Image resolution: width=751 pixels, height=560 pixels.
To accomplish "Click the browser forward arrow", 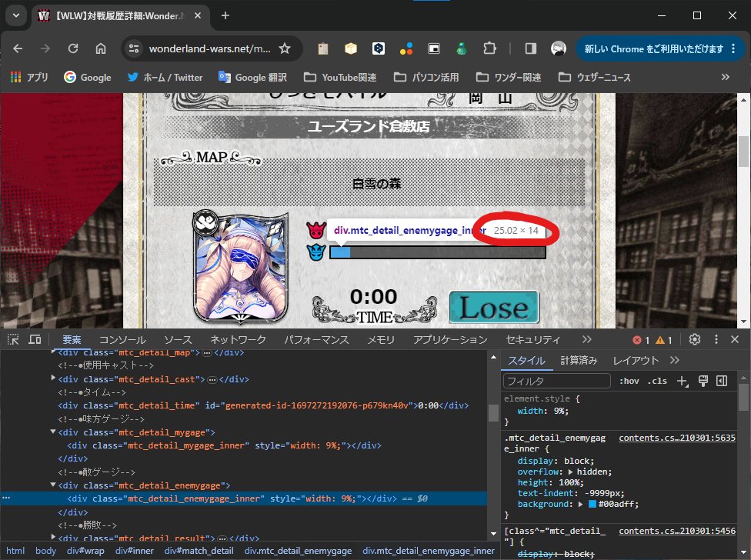I will [x=45, y=48].
